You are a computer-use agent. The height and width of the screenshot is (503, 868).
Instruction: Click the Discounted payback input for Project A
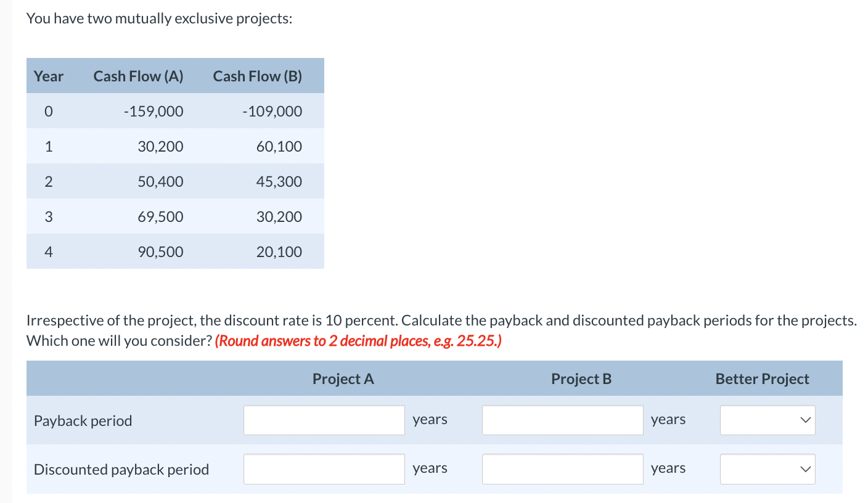pyautogui.click(x=324, y=468)
